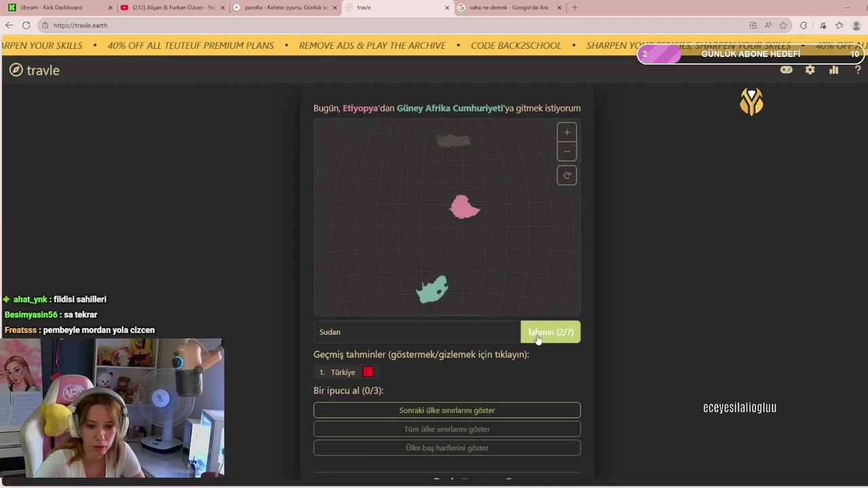868x488 pixels.
Task: Click '40% OFF ALL TEUTEUF PREMIUM PLANS' banner
Action: [x=191, y=45]
